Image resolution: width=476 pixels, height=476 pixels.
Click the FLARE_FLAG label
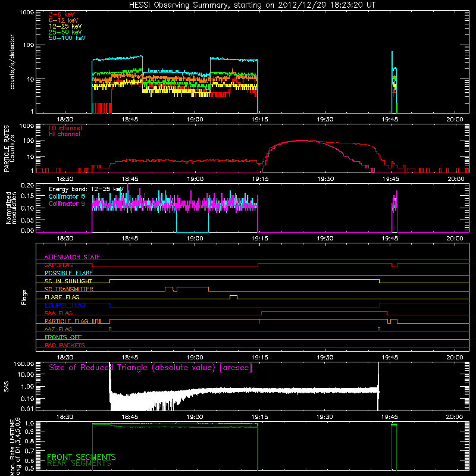pos(62,297)
